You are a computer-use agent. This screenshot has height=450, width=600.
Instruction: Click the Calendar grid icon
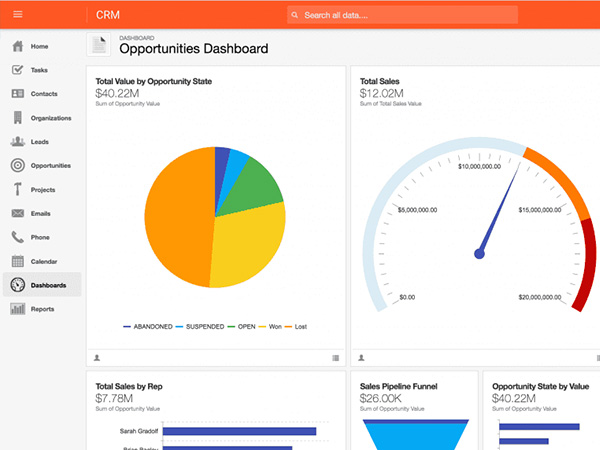(18, 261)
